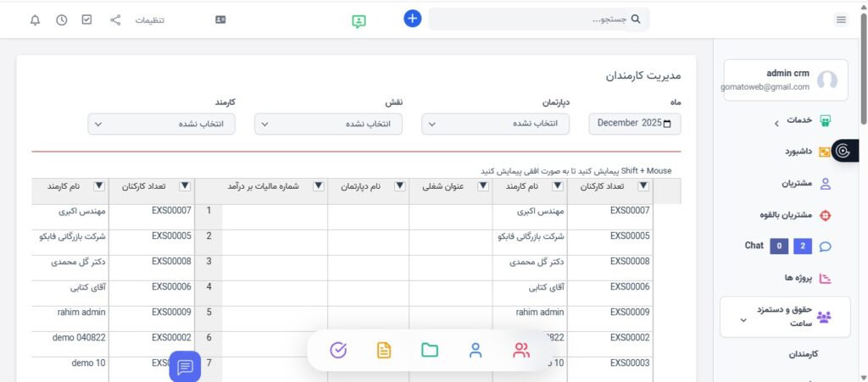Open filter arrow on first تعداد کارکنان column
Screen dimensions: 868x382
[643, 186]
